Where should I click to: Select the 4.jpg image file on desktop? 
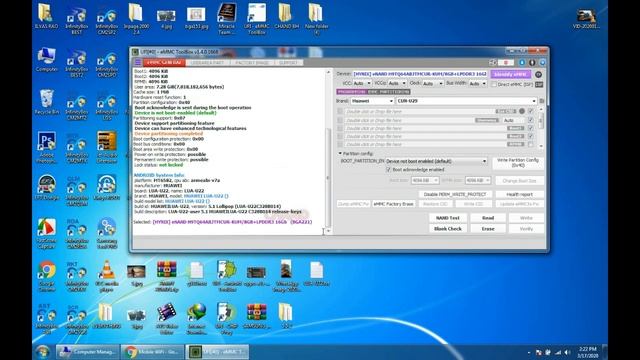click(x=166, y=18)
